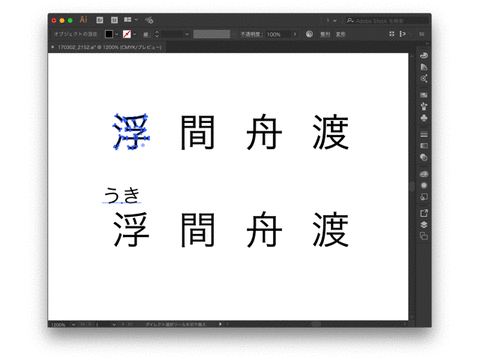Open the Align (整列) panel link
This screenshot has height=360, width=480.
(x=325, y=34)
